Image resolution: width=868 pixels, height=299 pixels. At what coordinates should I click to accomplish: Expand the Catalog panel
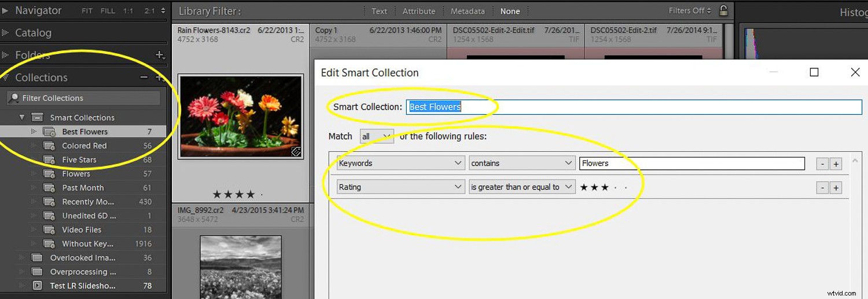(5, 33)
